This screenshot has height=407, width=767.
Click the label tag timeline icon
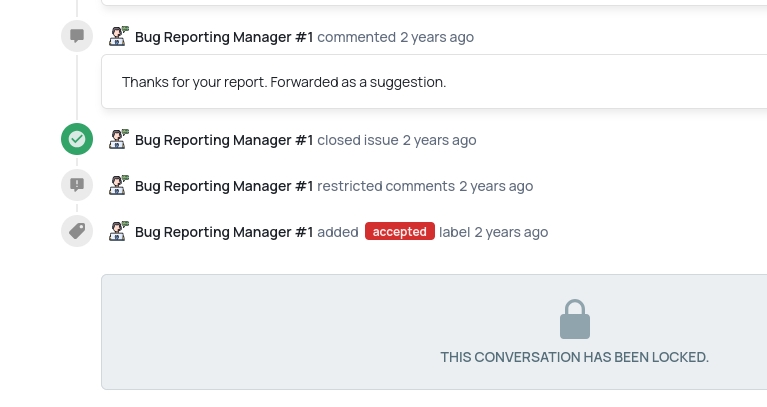77,231
